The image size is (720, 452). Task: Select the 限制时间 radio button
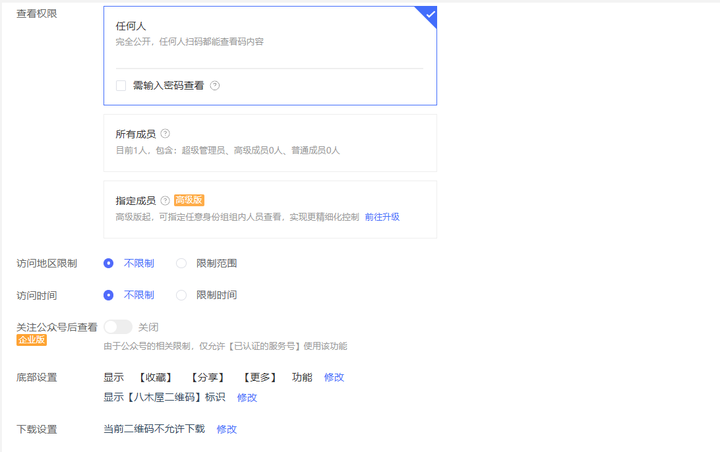(x=181, y=295)
